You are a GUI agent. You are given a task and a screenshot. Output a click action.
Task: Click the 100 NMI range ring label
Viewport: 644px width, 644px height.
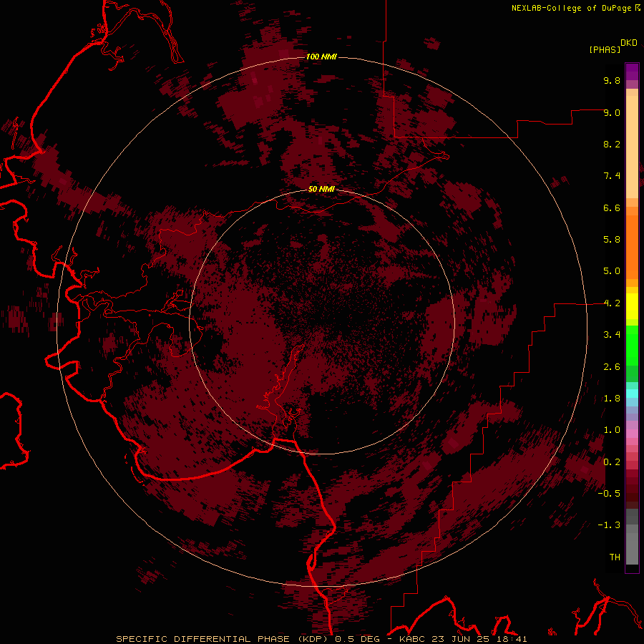pos(321,57)
